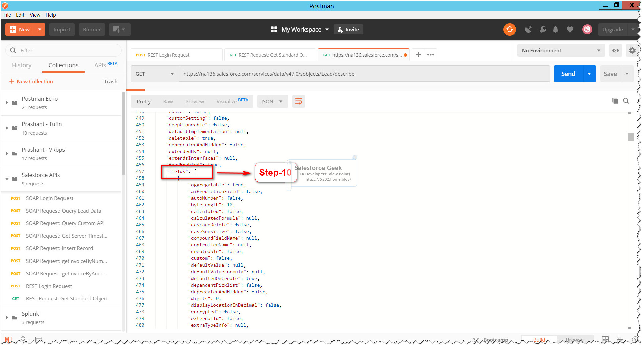Open Send button dropdown arrow

[589, 74]
